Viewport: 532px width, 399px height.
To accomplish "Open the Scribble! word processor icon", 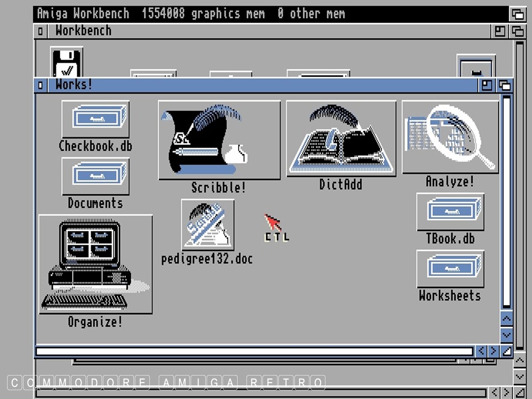I will pyautogui.click(x=219, y=140).
